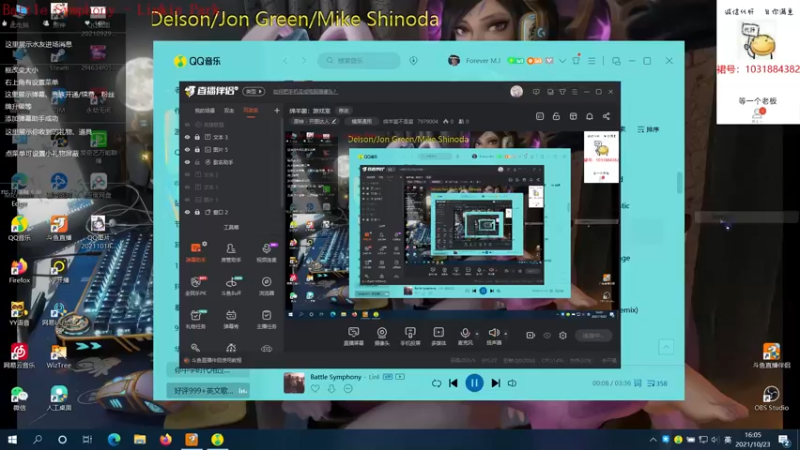Expand the account dropdown arrow in QQ Music
The width and height of the screenshot is (800, 450).
(562, 61)
